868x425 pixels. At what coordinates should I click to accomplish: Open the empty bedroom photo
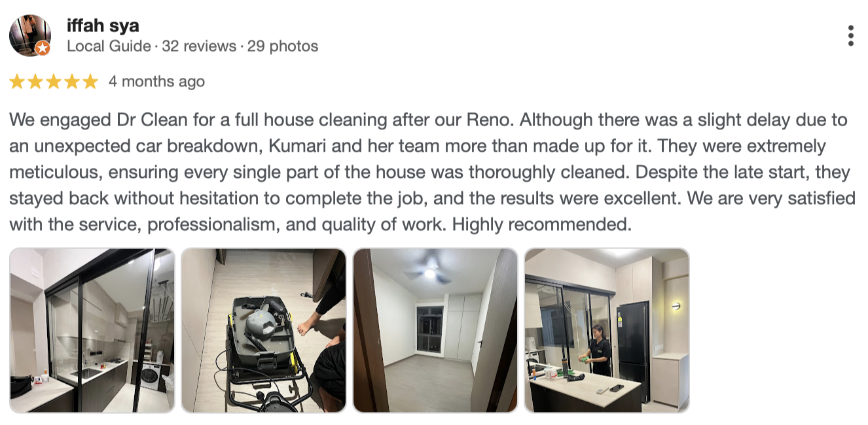click(x=435, y=330)
